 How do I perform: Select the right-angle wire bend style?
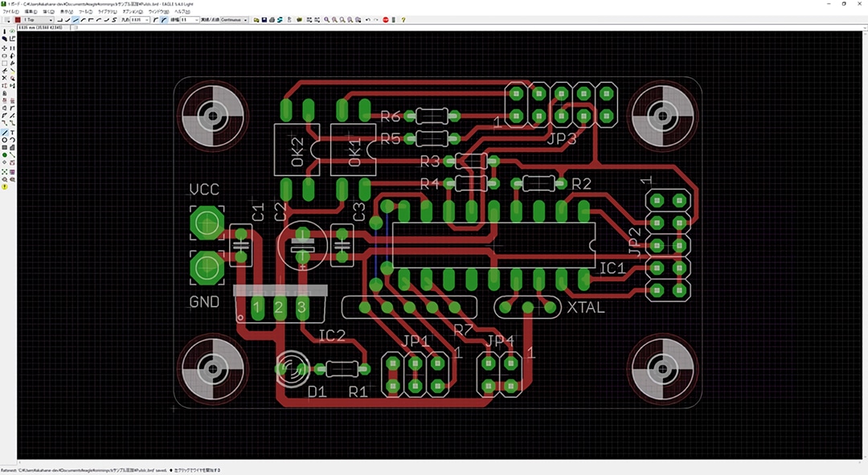(61, 19)
